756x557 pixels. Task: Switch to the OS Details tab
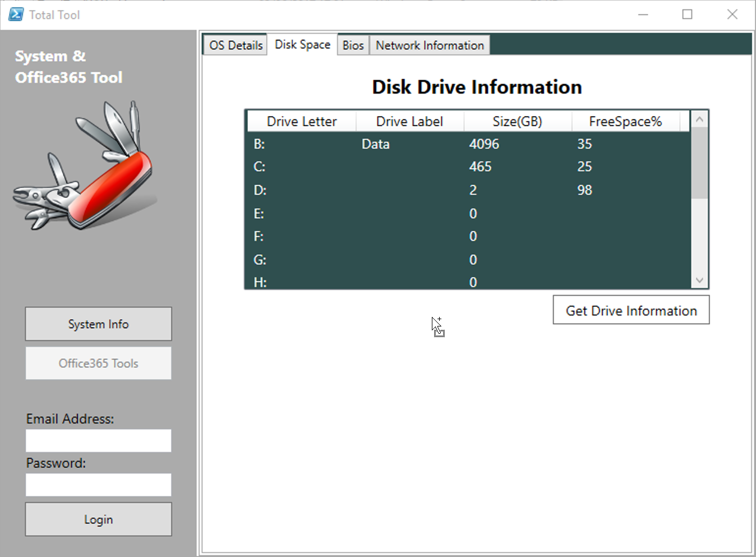click(236, 45)
